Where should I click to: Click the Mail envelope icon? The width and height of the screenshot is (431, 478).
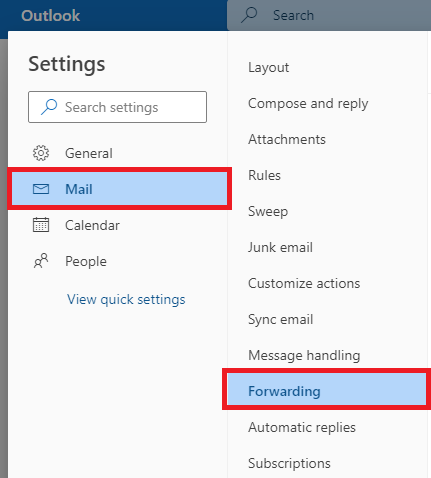click(x=41, y=189)
